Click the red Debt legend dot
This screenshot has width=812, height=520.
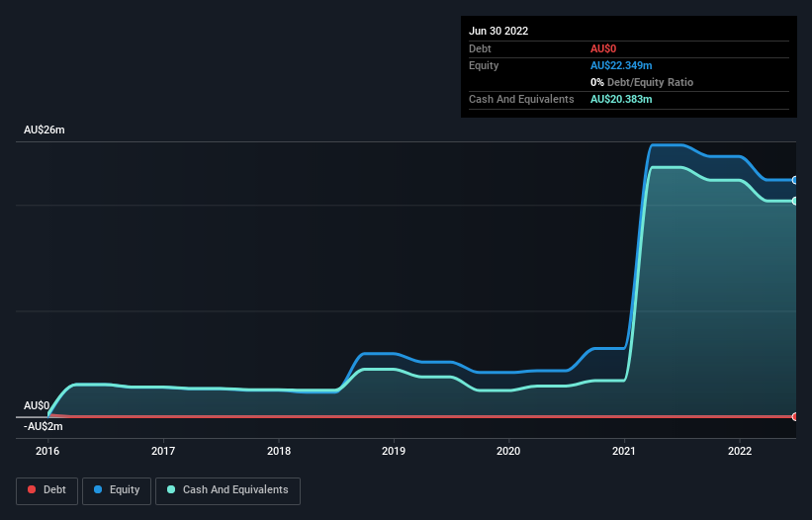coord(32,489)
